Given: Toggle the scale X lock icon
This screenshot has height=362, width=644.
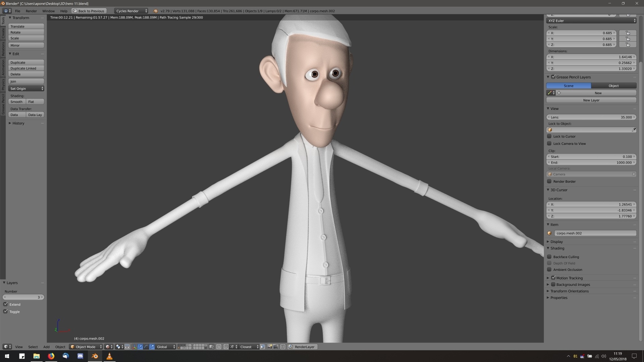Looking at the screenshot, I should pyautogui.click(x=628, y=33).
